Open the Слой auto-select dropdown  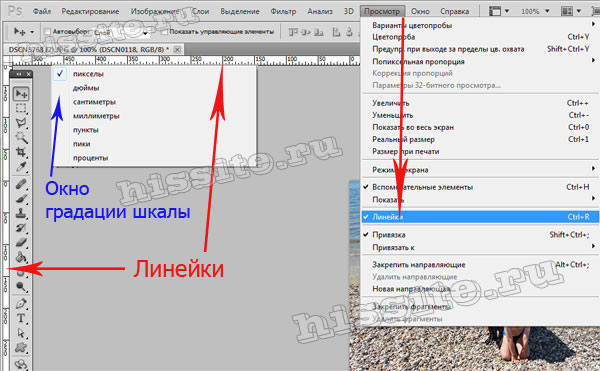[x=145, y=34]
